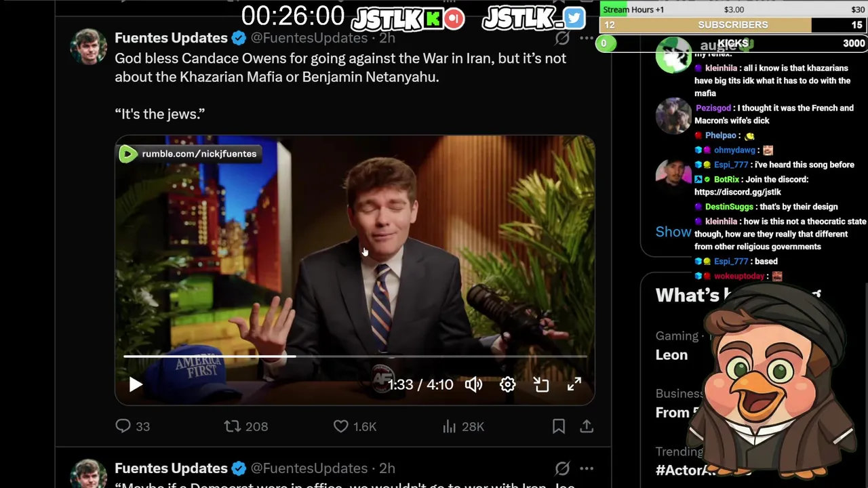Click Pezisgod username in chat
The height and width of the screenshot is (488, 868).
713,108
